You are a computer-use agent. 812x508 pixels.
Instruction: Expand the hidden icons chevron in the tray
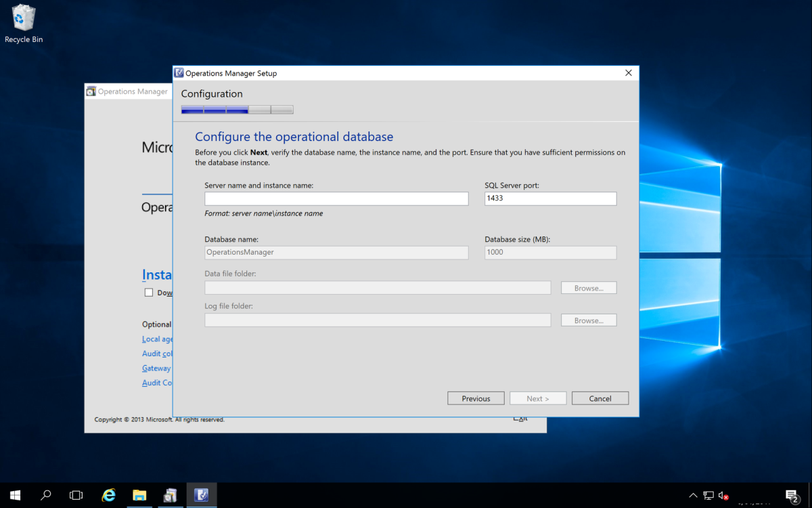tap(693, 495)
